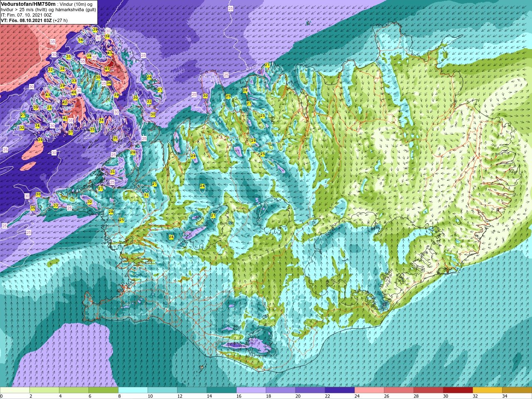Select the olive green 6–8 m/s legend swatch
This screenshot has height=399, width=532.
(103, 390)
